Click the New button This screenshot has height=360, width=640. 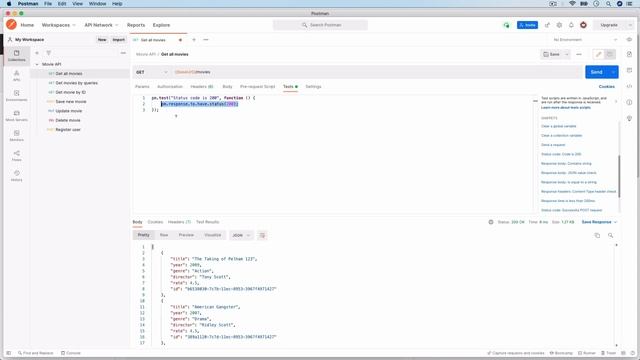(x=102, y=40)
